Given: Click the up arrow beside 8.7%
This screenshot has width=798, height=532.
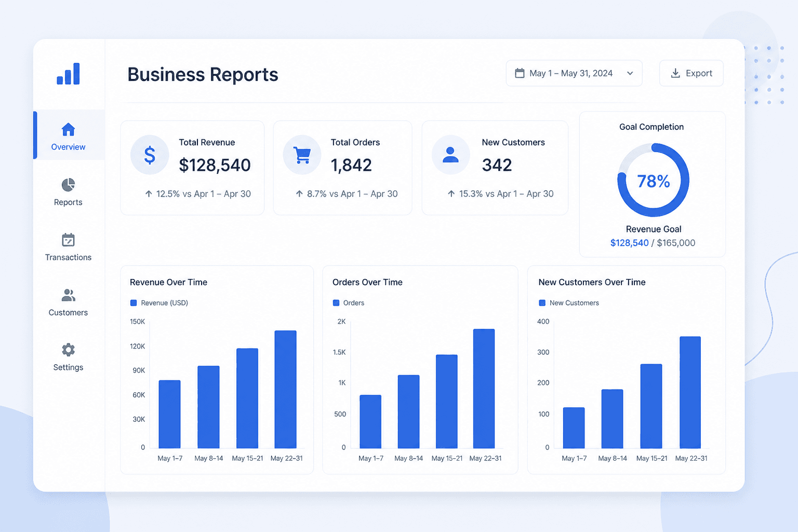Looking at the screenshot, I should 299,194.
